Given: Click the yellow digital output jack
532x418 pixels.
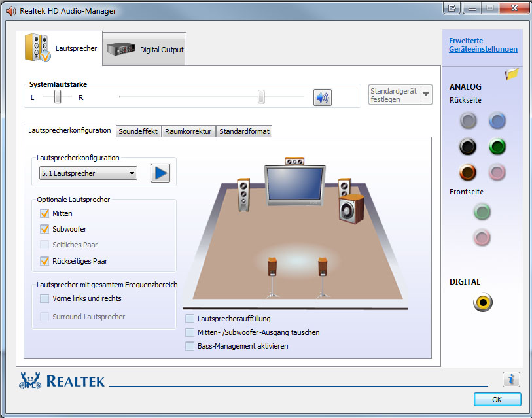Looking at the screenshot, I should point(482,302).
